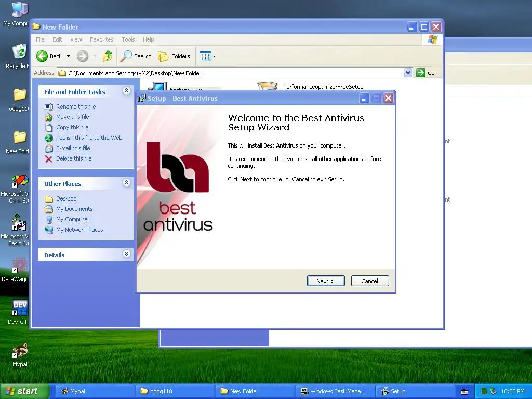This screenshot has width=532, height=399.
Task: Open Back button history dropdown arrow
Action: click(68, 56)
